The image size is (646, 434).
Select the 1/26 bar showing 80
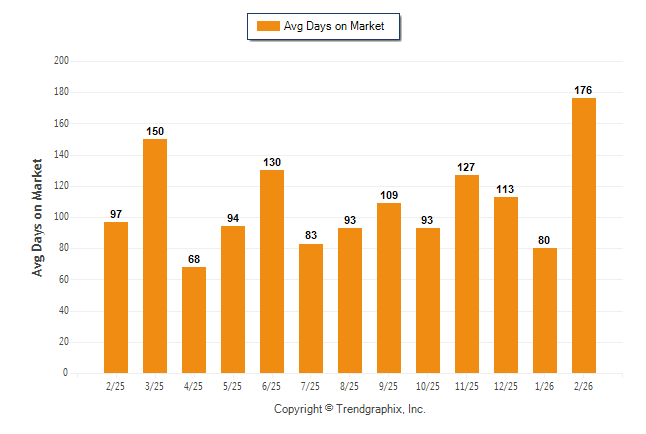tap(545, 310)
